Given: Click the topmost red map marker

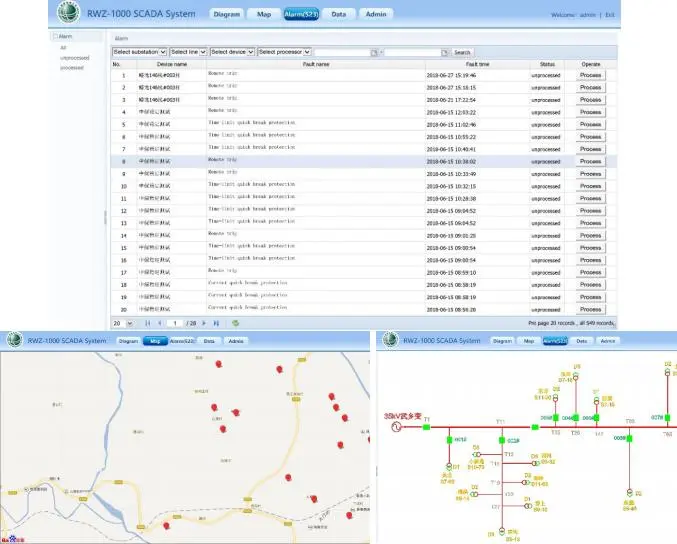Looking at the screenshot, I should point(218,364).
